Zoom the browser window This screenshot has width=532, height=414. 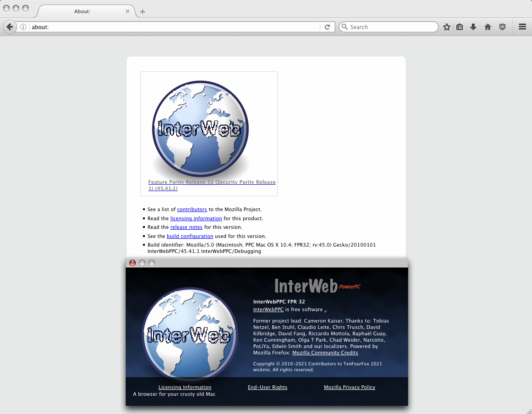26,8
